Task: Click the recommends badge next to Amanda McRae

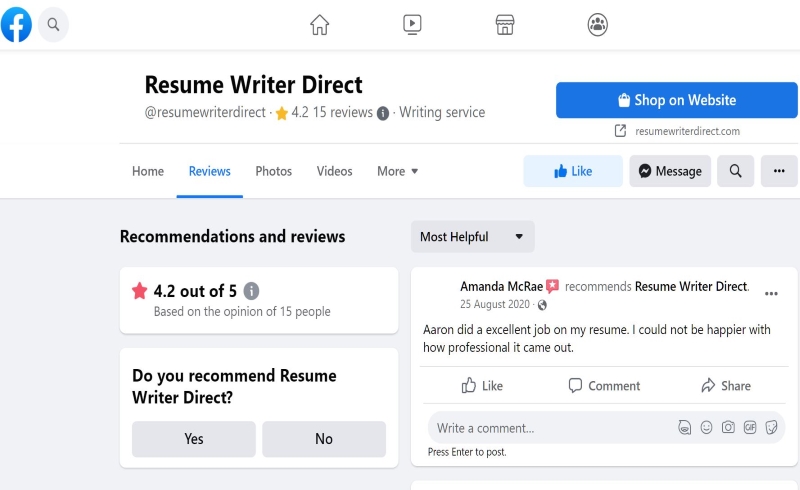Action: click(553, 286)
